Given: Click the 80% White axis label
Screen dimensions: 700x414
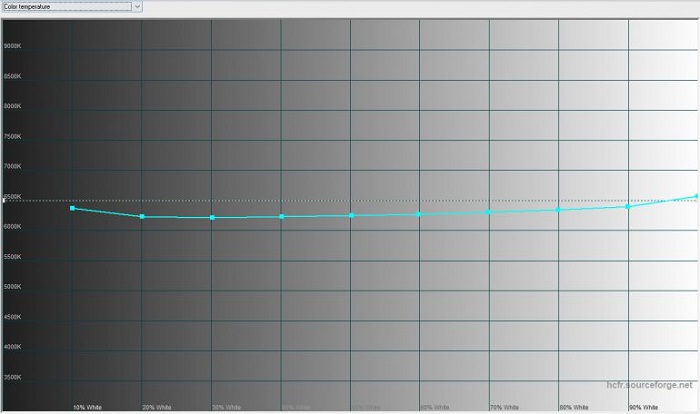Looking at the screenshot, I should click(574, 407).
